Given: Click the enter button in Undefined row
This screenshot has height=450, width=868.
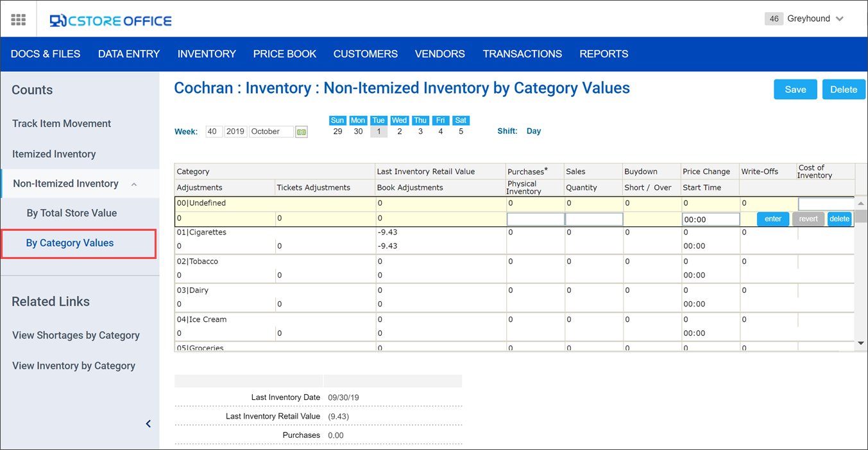Looking at the screenshot, I should 773,219.
